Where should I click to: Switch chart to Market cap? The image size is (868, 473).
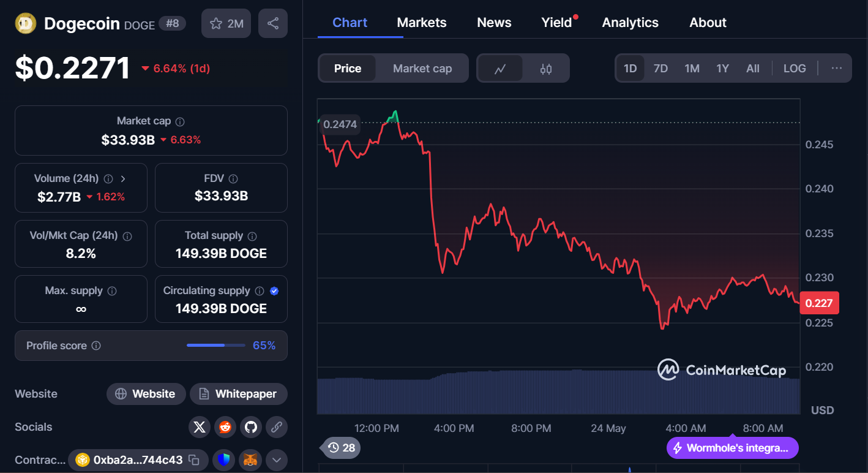click(422, 69)
